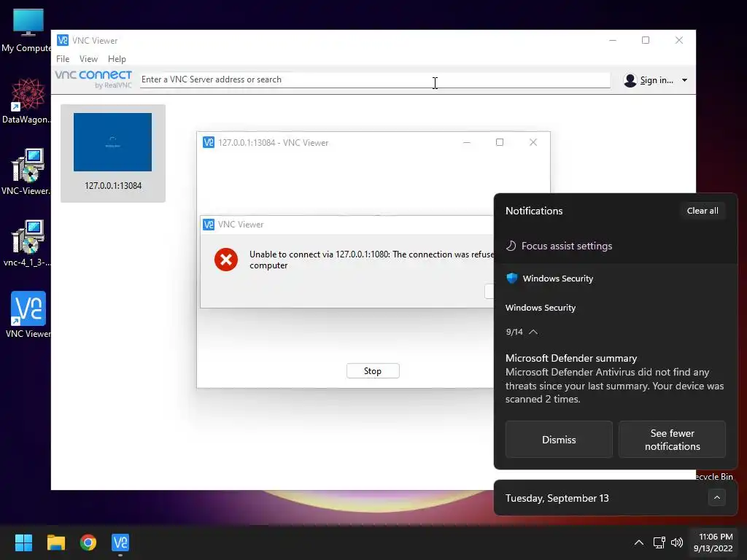The width and height of the screenshot is (747, 560).
Task: Click the Tuesday, September 13 date text
Action: (557, 498)
